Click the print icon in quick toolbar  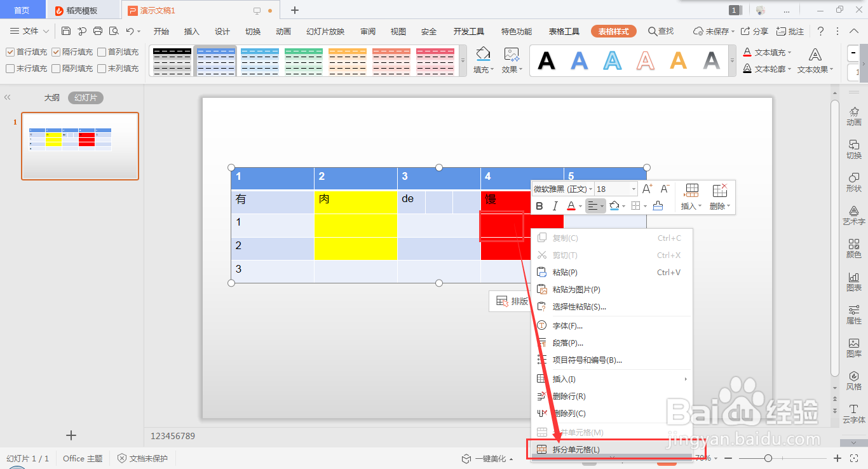click(98, 31)
